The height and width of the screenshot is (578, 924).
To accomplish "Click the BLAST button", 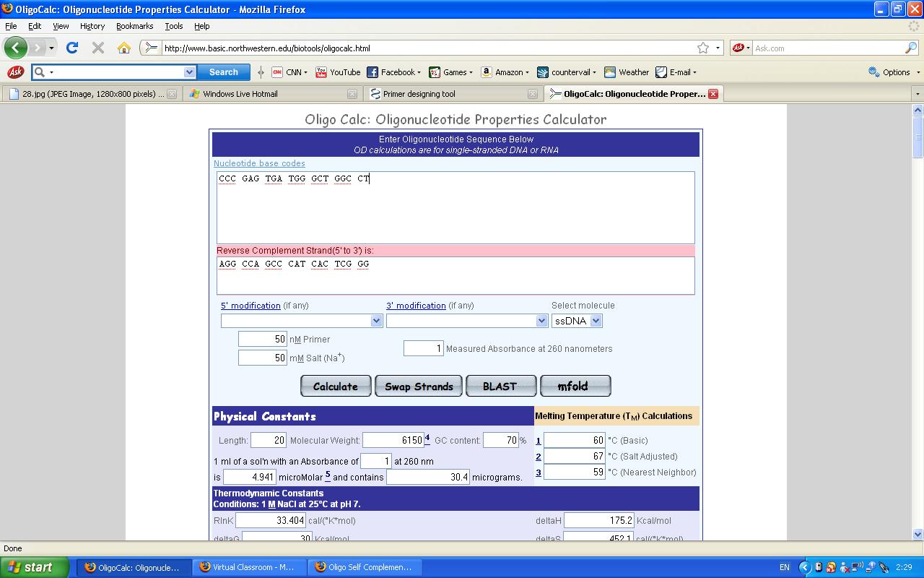I will [500, 387].
